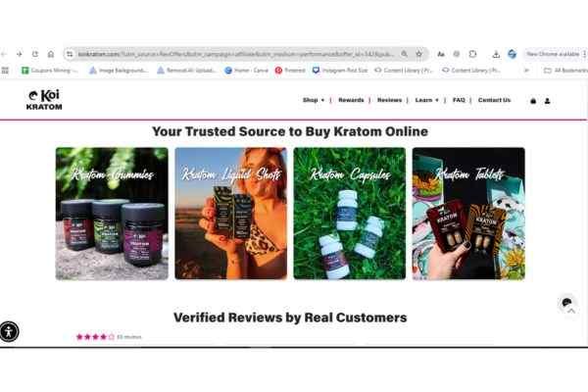The image size is (588, 392).
Task: Click the Koi Kratom logo
Action: tap(44, 100)
